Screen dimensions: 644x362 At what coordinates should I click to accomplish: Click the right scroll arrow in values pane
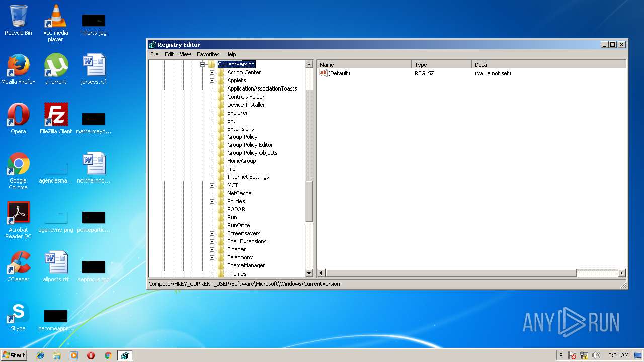point(622,273)
